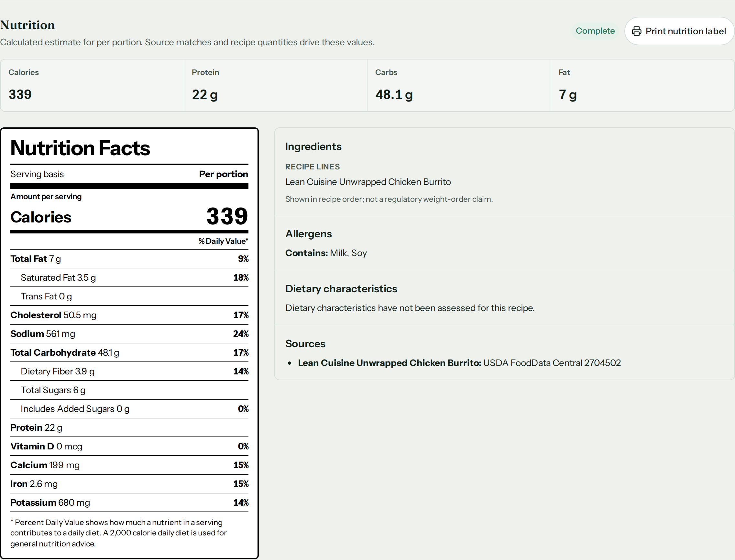Click the Includes Added Sugars 0 g row
This screenshot has height=560, width=735.
pyautogui.click(x=129, y=408)
